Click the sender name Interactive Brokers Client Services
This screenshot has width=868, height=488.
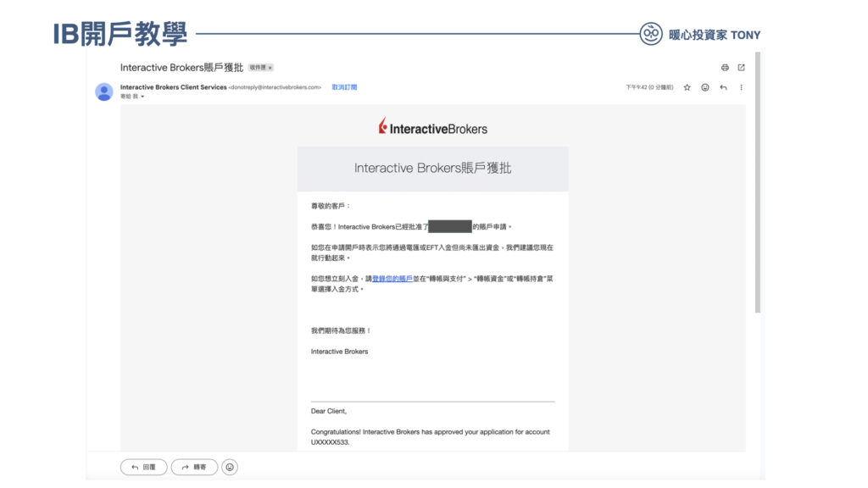(173, 87)
